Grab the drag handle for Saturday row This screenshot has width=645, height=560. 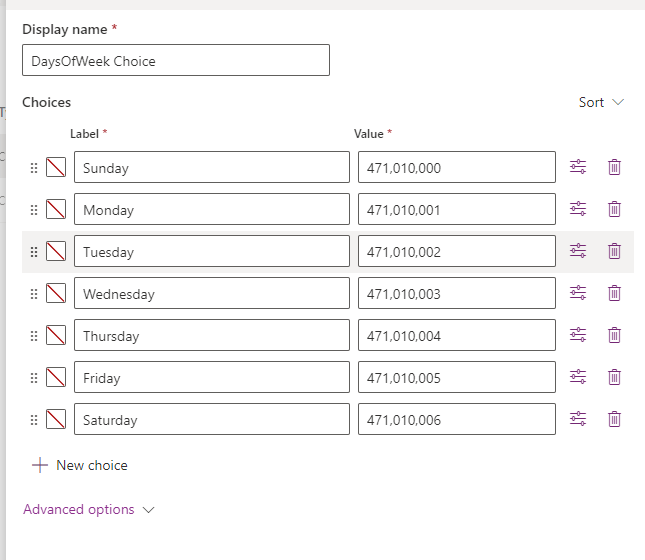(34, 420)
